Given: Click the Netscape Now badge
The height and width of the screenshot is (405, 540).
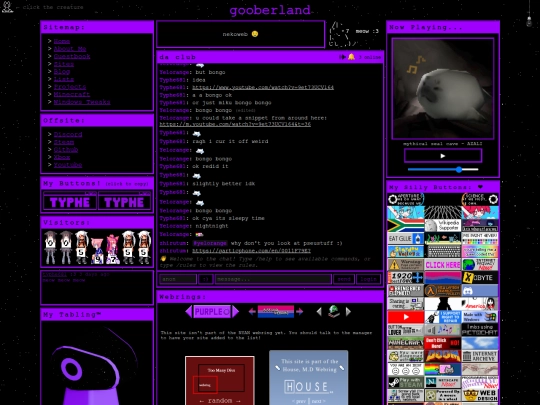Looking at the screenshot, I should (x=443, y=382).
